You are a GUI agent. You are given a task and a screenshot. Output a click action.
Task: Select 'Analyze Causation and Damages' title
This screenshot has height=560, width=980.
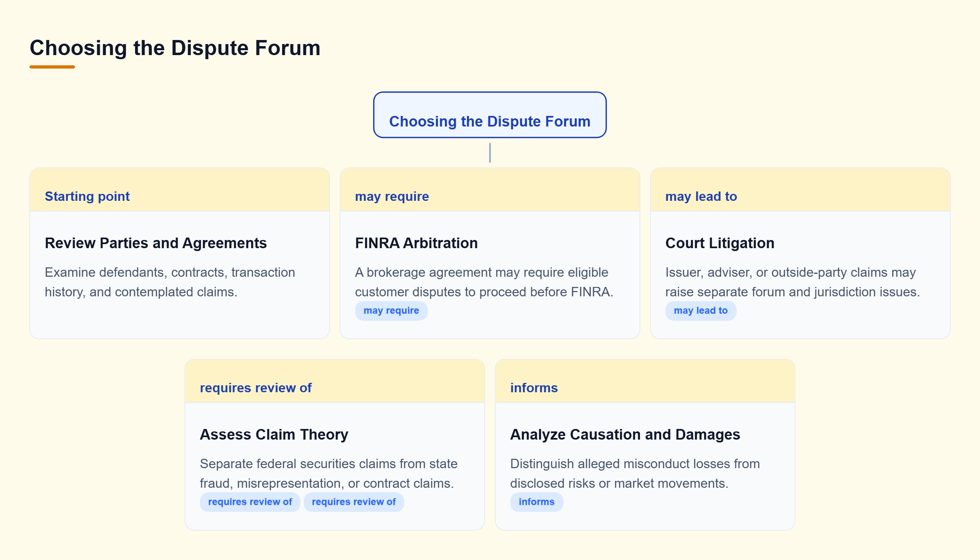[x=625, y=434]
